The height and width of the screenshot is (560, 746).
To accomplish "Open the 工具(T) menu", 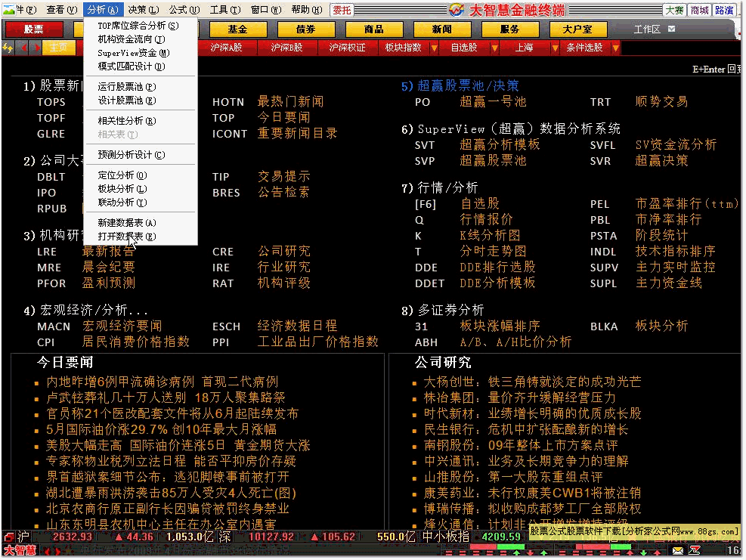I will [x=225, y=10].
